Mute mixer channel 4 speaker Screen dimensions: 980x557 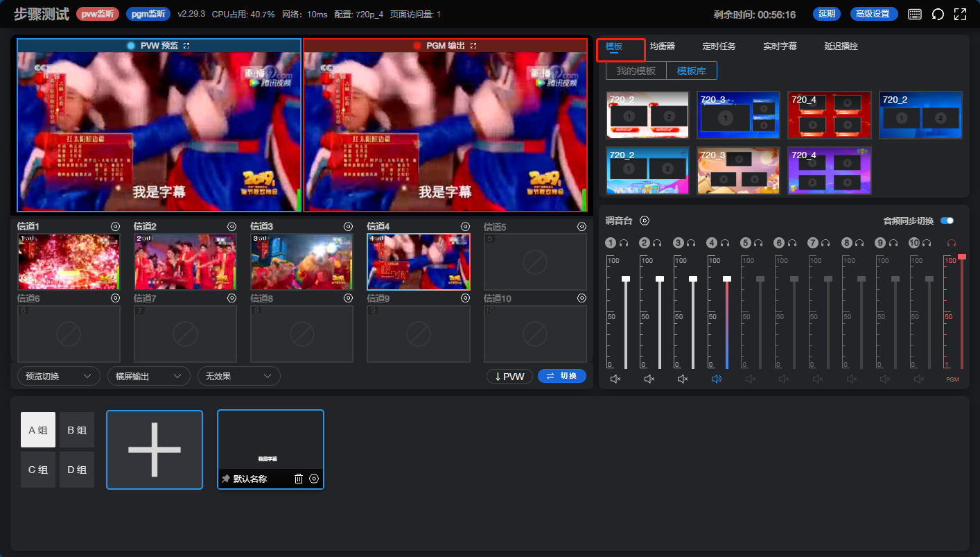[x=716, y=379]
